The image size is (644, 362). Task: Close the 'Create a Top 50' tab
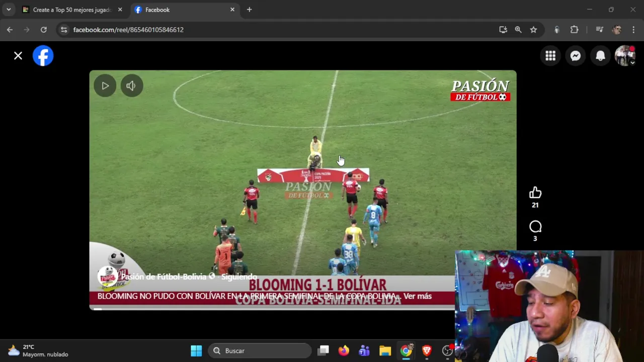pos(120,10)
